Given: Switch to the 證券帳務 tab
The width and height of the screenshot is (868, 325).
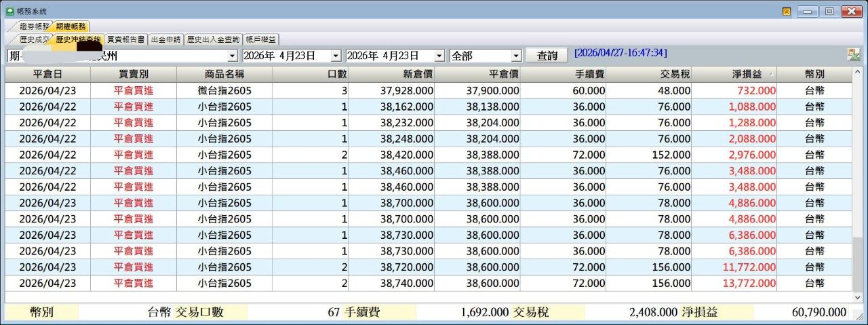Looking at the screenshot, I should (34, 26).
